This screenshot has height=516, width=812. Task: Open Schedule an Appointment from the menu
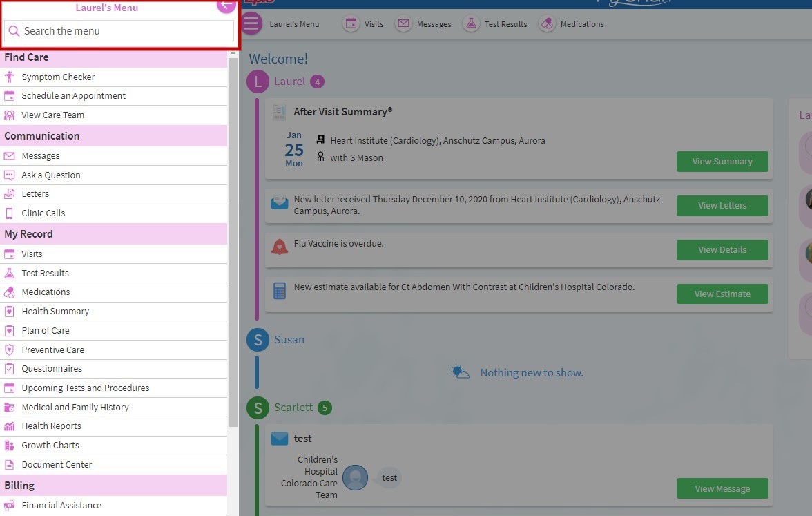point(73,96)
